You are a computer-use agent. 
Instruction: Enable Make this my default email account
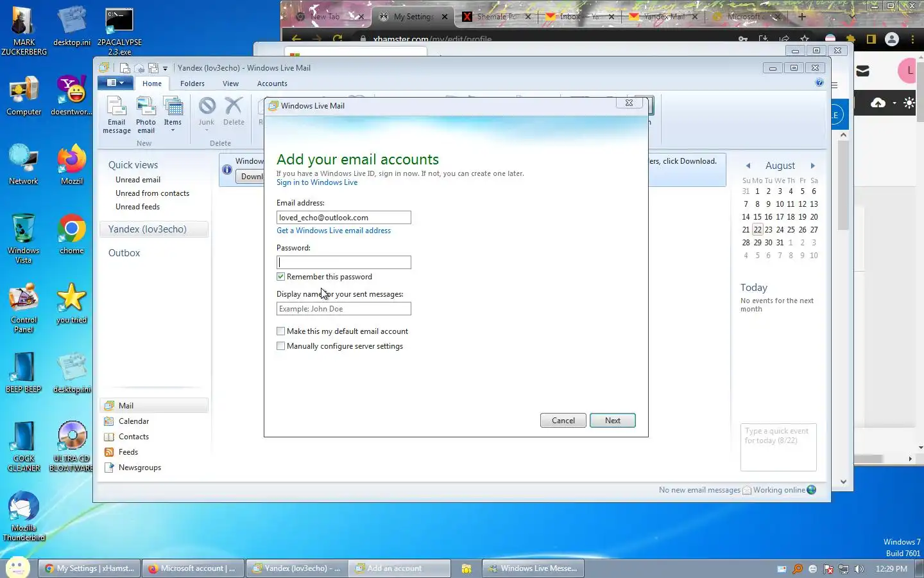click(280, 331)
